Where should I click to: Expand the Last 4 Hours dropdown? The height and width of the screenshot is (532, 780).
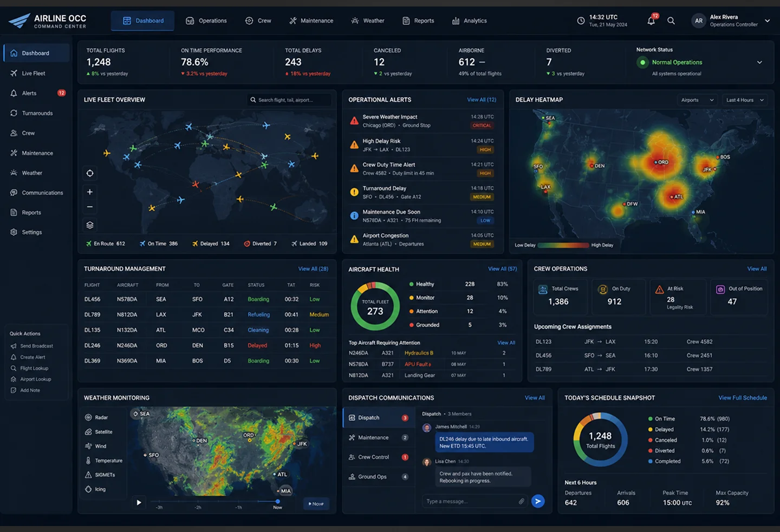745,100
